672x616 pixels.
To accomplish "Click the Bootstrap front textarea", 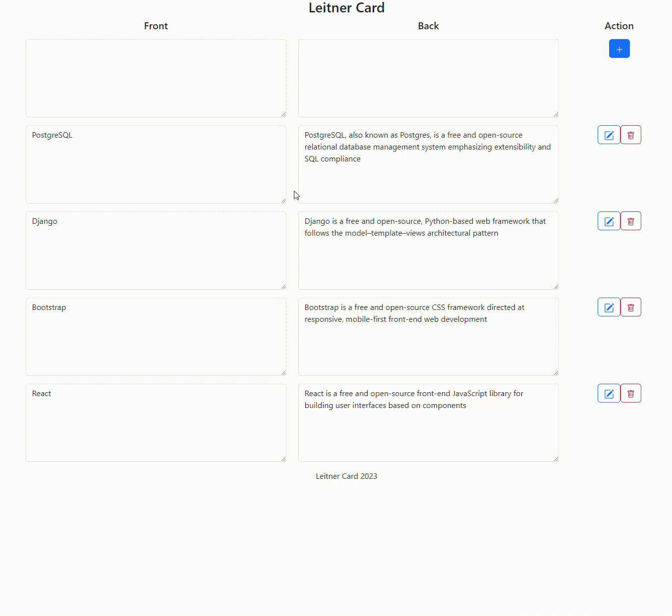I will pos(156,337).
